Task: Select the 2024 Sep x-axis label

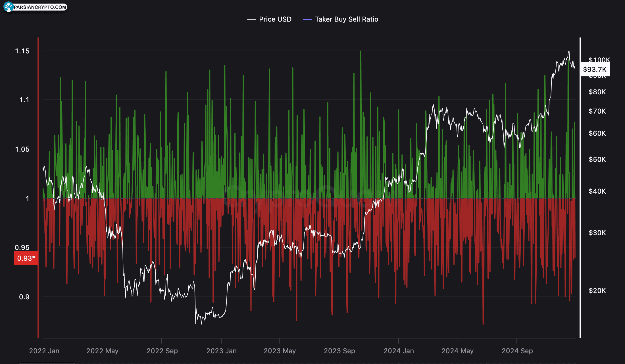Action: (x=517, y=351)
